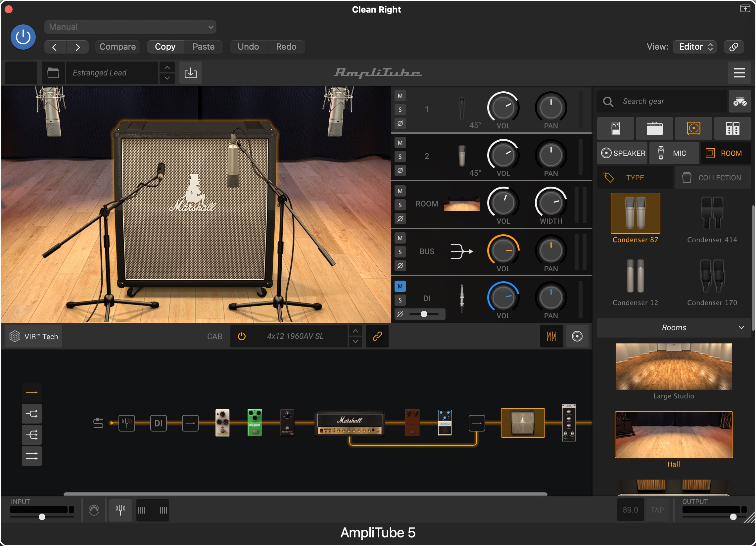This screenshot has width=756, height=546.
Task: Unmute the DI channel
Action: pyautogui.click(x=400, y=286)
